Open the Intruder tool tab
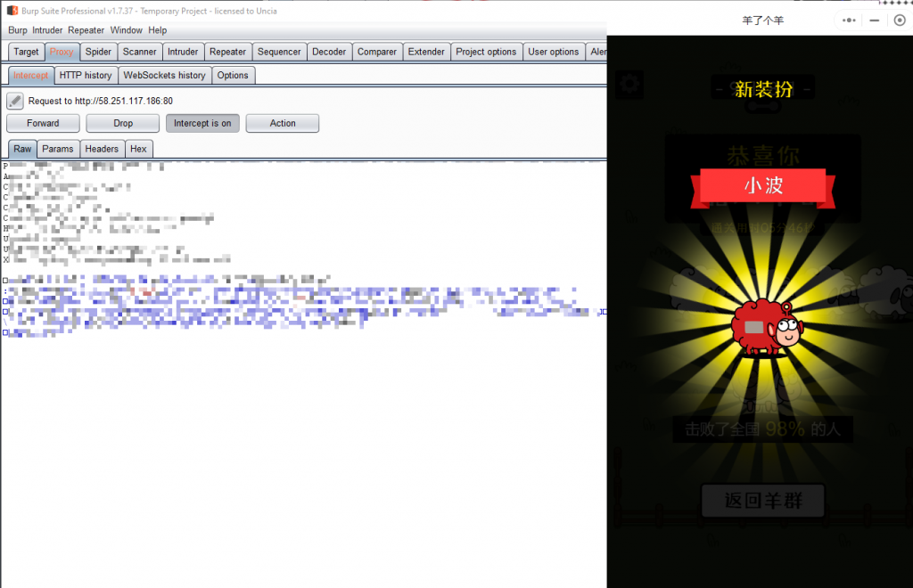This screenshot has width=913, height=588. (183, 52)
